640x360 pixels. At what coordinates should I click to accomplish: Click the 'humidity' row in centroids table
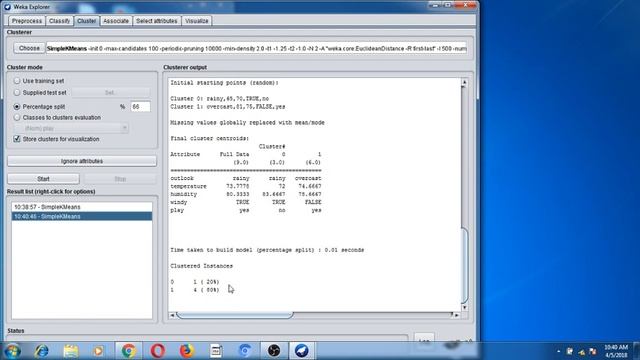tap(246, 194)
